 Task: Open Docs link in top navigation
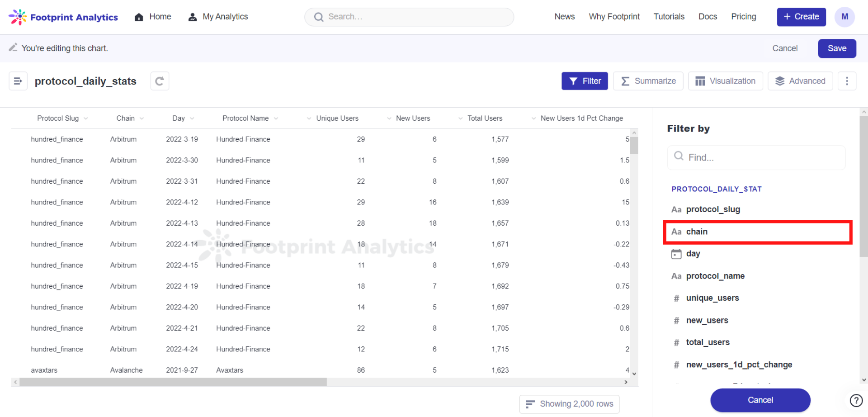point(708,17)
